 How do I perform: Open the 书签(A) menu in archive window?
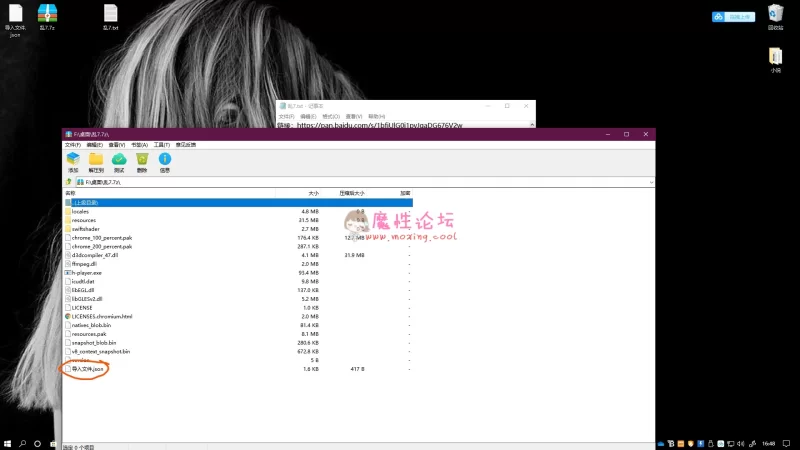139,145
